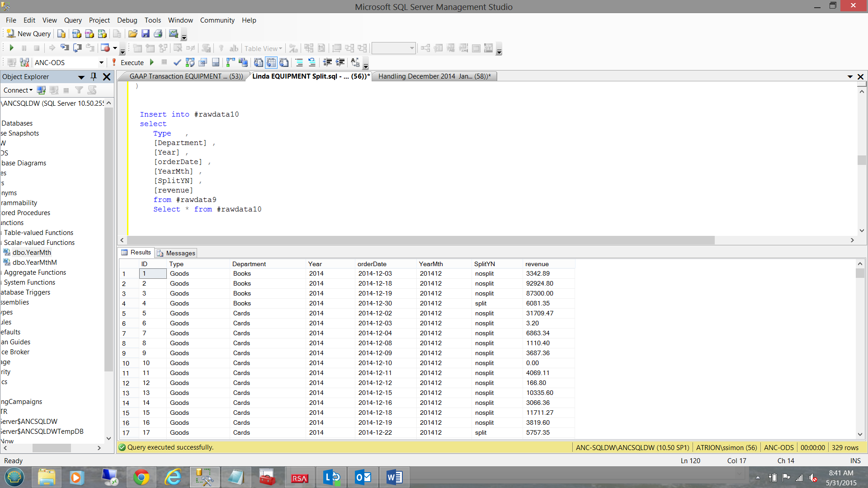Open Google Chrome from the taskbar
This screenshot has height=488, width=868.
(x=141, y=477)
